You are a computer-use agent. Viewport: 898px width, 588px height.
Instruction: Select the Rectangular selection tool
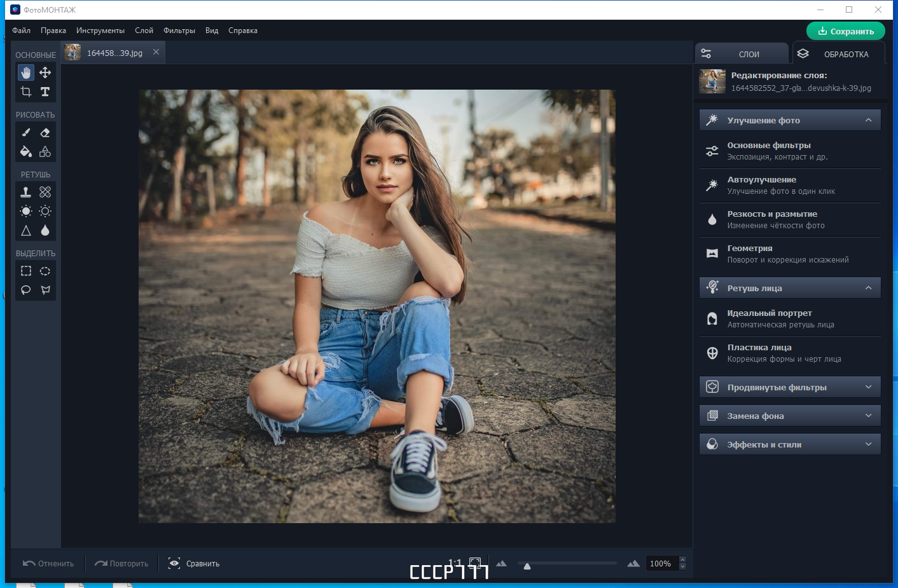[26, 271]
